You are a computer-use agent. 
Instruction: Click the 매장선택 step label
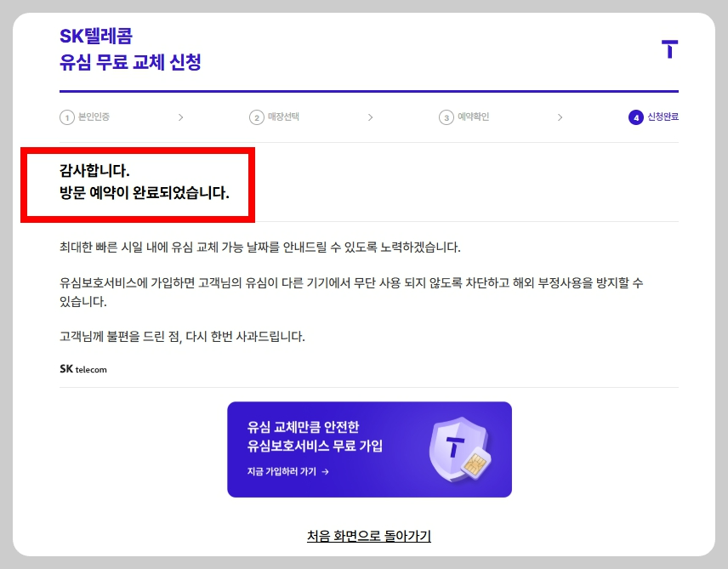pos(283,117)
